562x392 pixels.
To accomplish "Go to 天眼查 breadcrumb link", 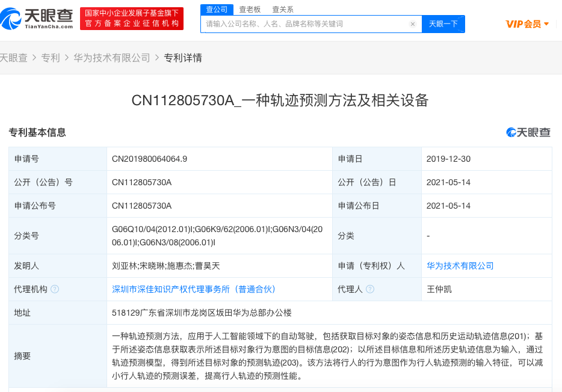I will coord(14,58).
